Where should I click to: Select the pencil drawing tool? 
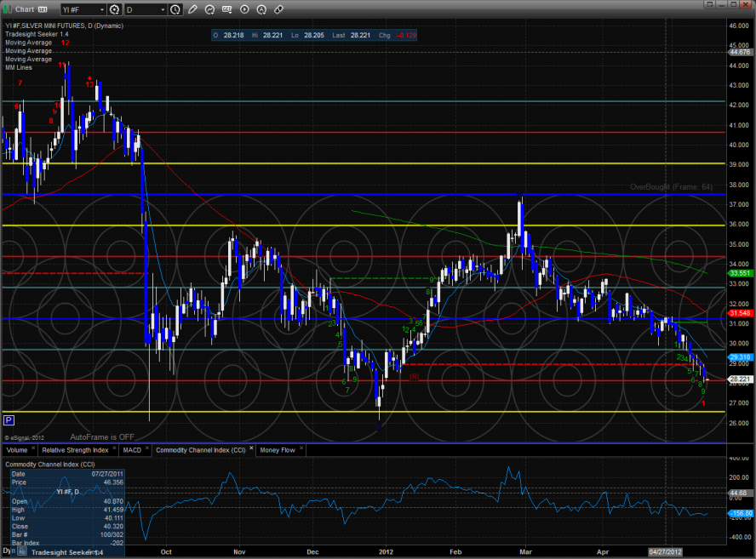pyautogui.click(x=192, y=9)
